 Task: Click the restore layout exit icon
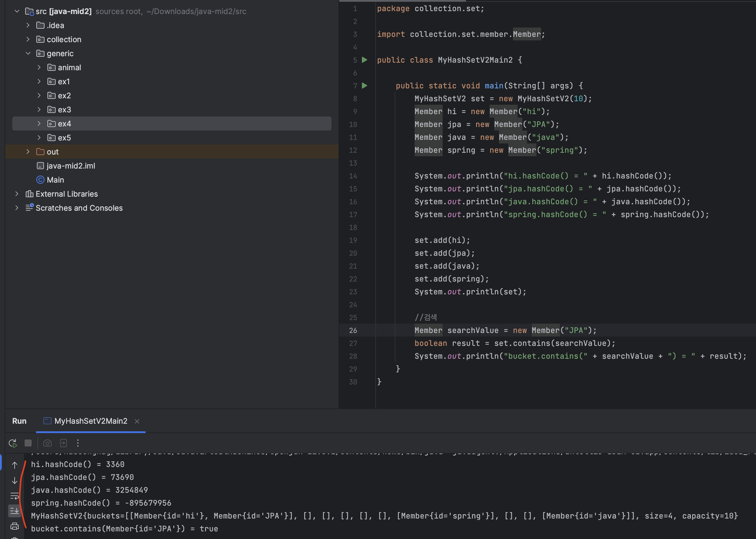(63, 443)
